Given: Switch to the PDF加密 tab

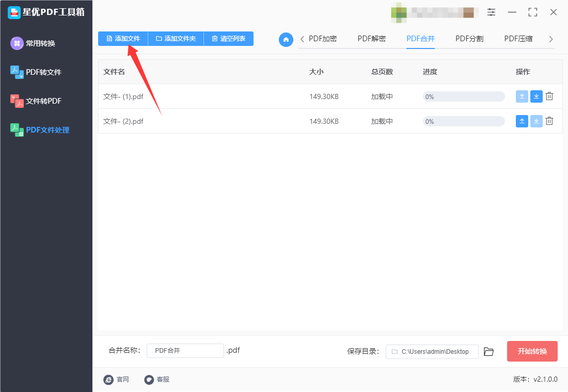Looking at the screenshot, I should click(x=323, y=39).
